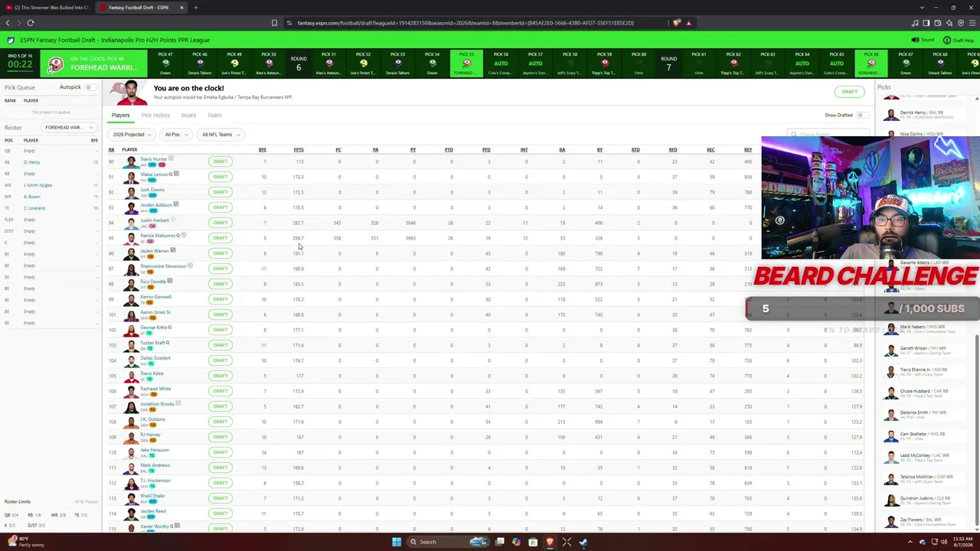This screenshot has width=980, height=551.
Task: Expand the All Pos position filter
Action: (175, 135)
